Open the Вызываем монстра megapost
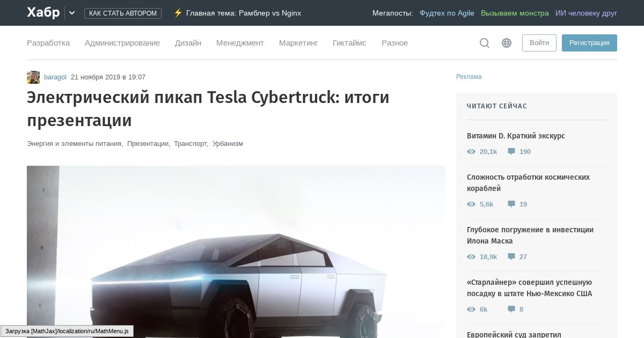 515,13
